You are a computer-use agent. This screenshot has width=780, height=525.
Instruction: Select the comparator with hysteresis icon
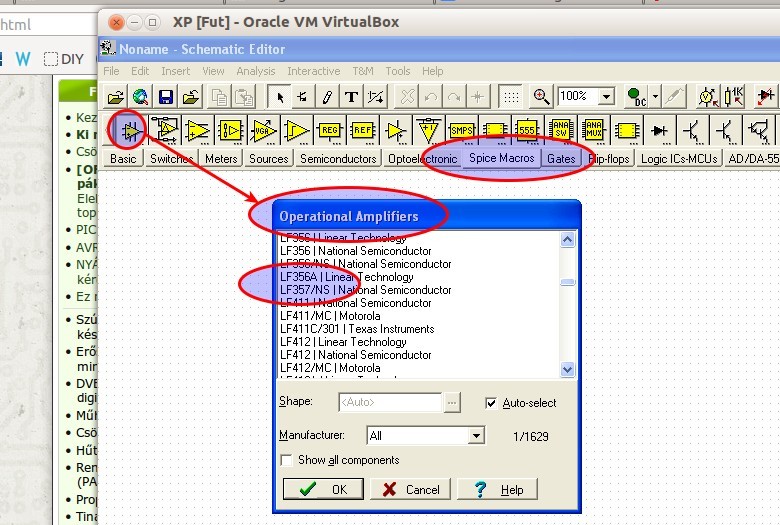coord(296,131)
